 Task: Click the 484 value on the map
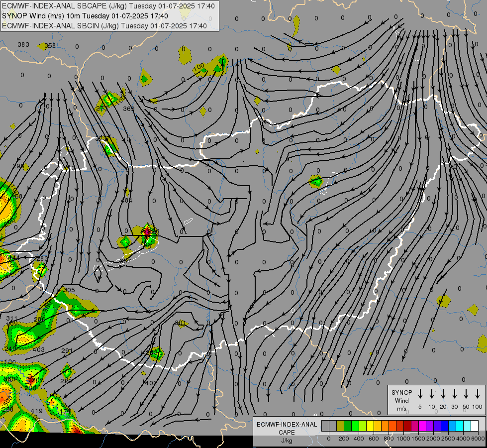(x=126, y=201)
